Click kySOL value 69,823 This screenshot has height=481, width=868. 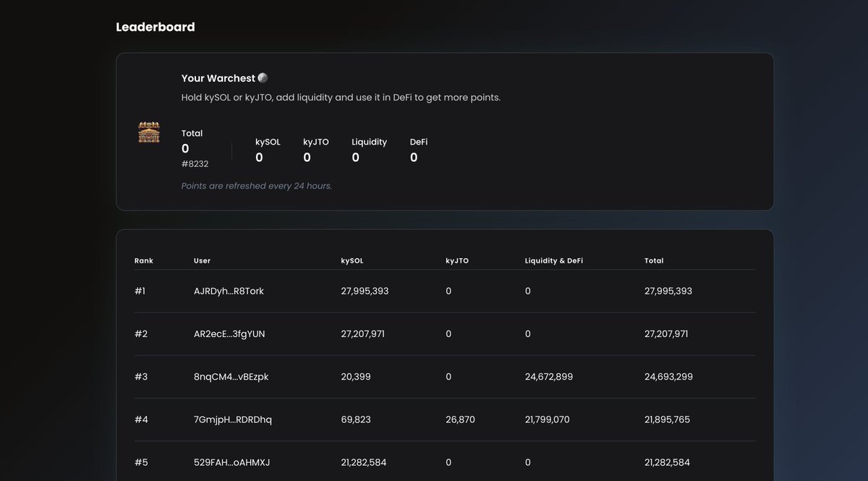(356, 420)
